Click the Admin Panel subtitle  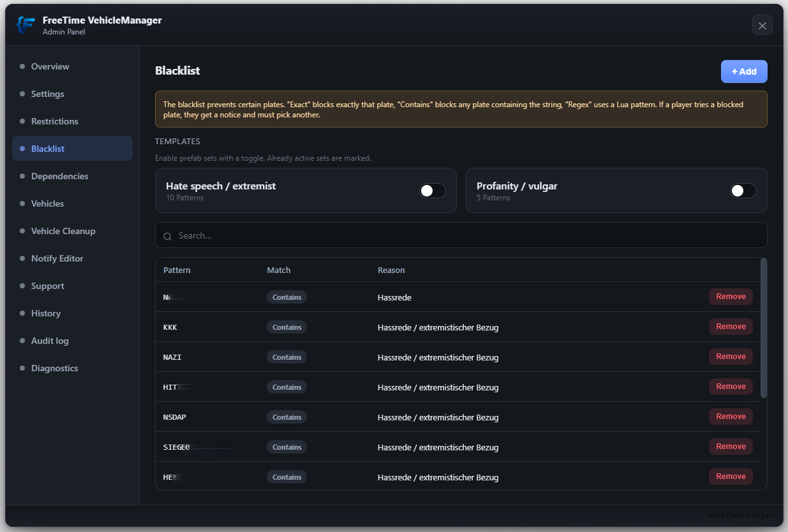pyautogui.click(x=64, y=32)
